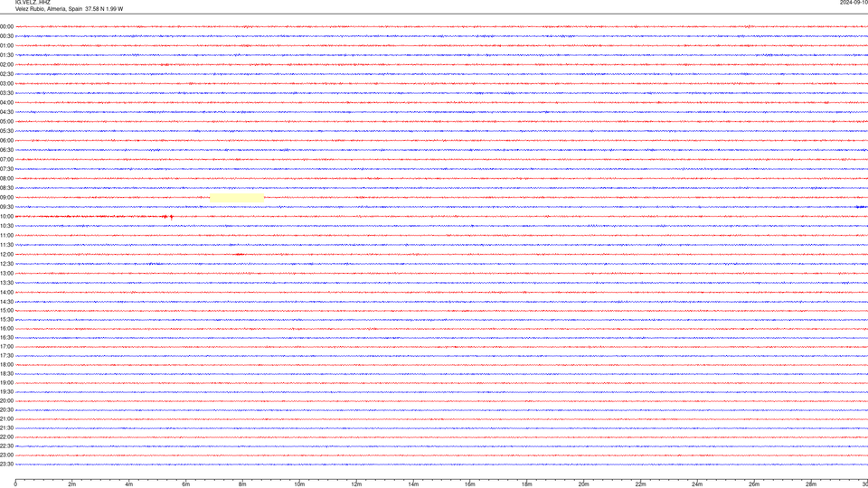Select the 12:30 time label

click(6, 264)
